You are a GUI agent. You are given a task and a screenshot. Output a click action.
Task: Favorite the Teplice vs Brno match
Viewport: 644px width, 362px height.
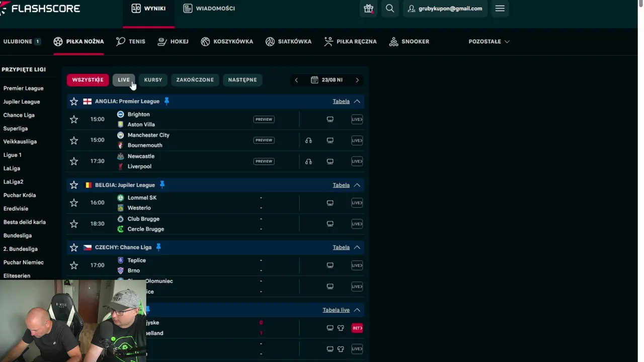(x=74, y=265)
